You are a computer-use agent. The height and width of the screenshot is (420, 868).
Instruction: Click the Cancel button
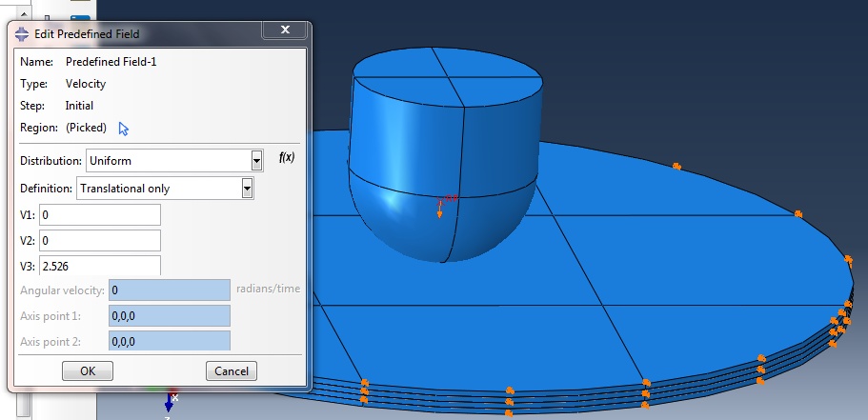232,370
